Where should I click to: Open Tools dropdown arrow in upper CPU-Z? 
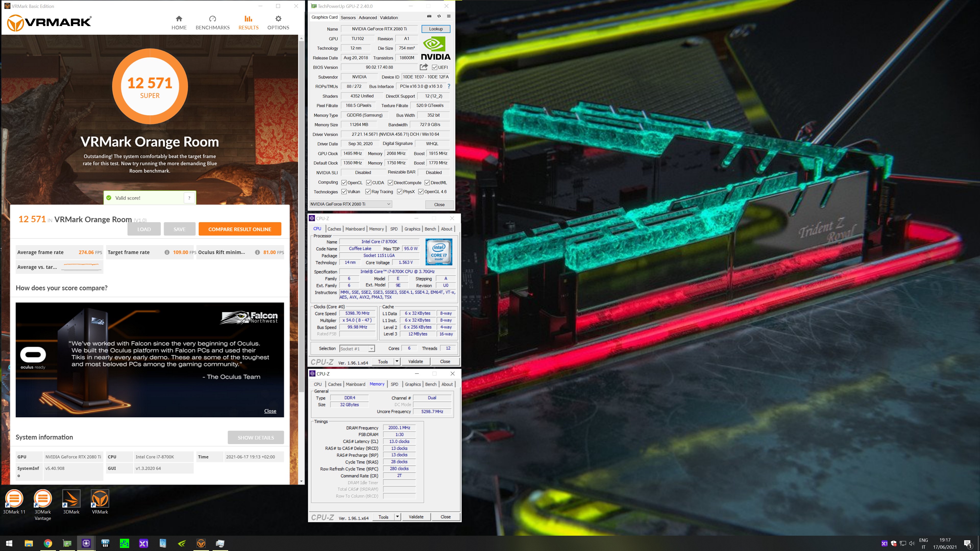click(397, 361)
